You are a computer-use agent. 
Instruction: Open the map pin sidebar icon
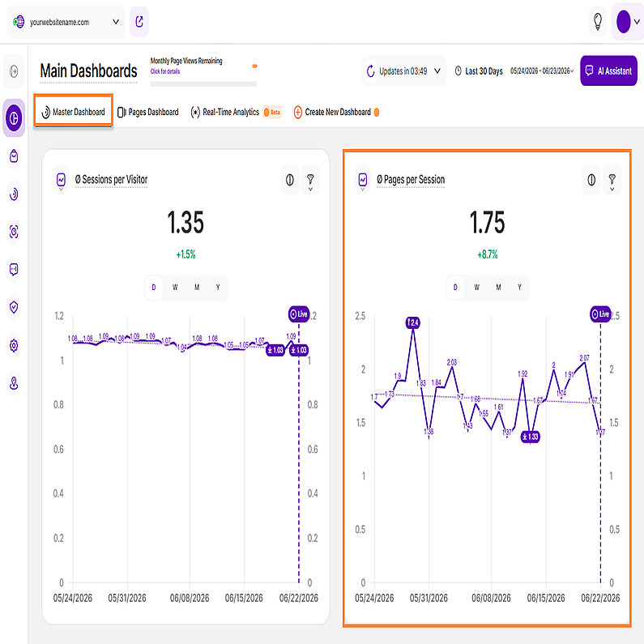[x=14, y=383]
